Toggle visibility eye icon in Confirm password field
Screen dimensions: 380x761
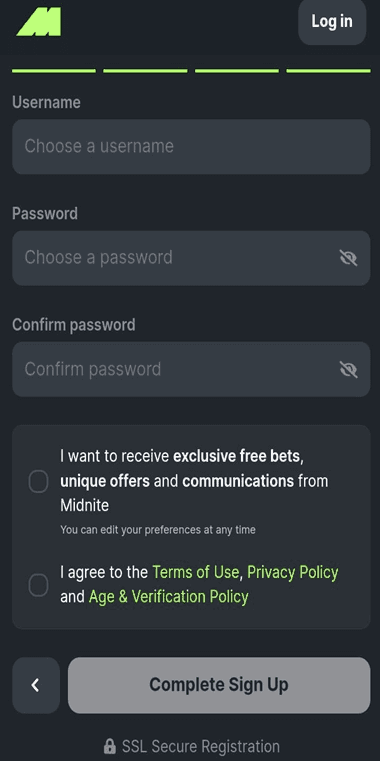[x=348, y=370]
